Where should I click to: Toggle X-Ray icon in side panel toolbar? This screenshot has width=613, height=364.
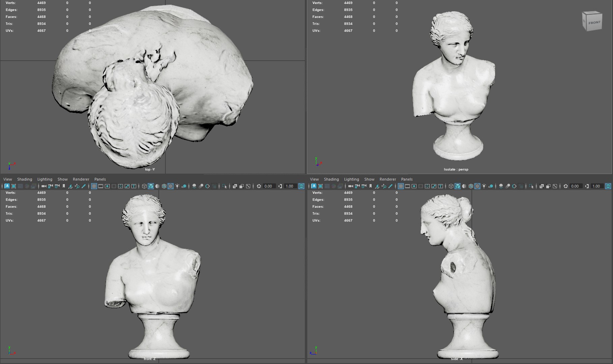[542, 186]
